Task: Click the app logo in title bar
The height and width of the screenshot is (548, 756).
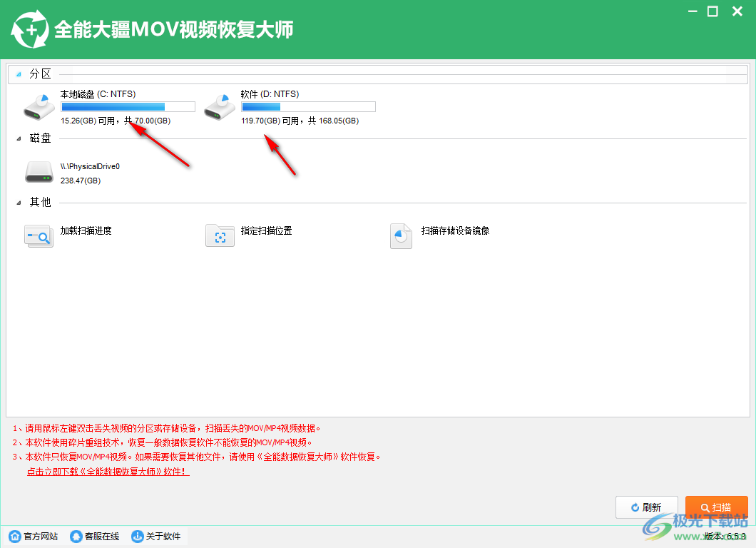Action: click(x=30, y=30)
